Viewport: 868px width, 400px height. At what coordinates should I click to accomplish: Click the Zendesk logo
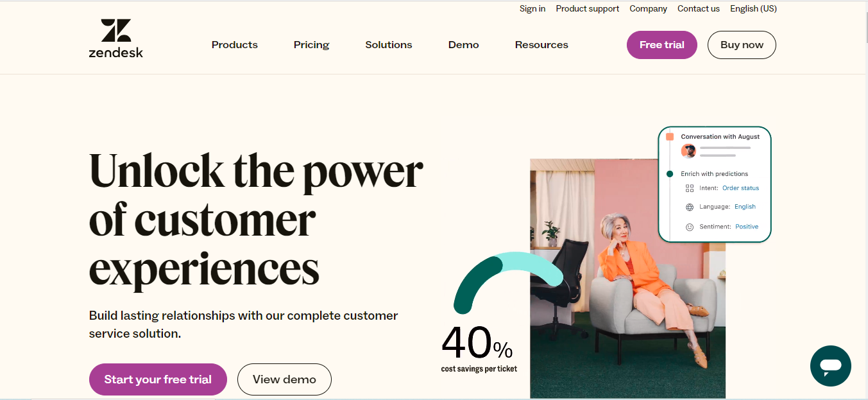click(x=116, y=39)
